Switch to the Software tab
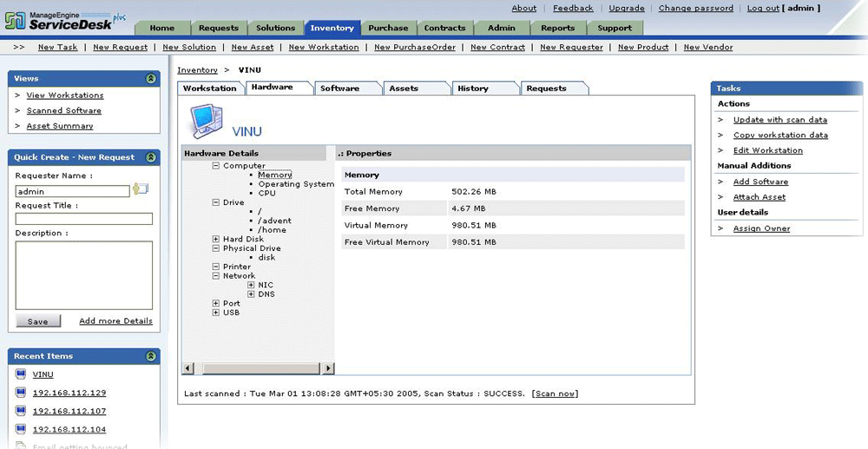 [x=339, y=88]
